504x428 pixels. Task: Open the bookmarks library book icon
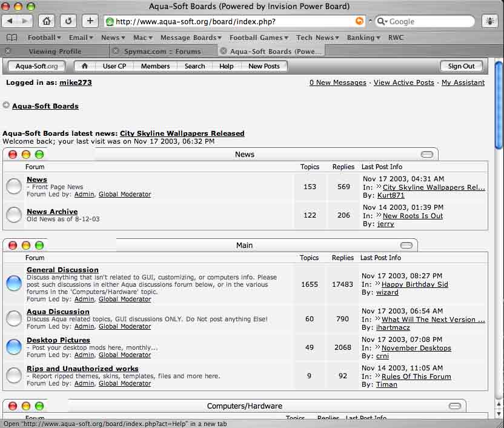(12, 38)
